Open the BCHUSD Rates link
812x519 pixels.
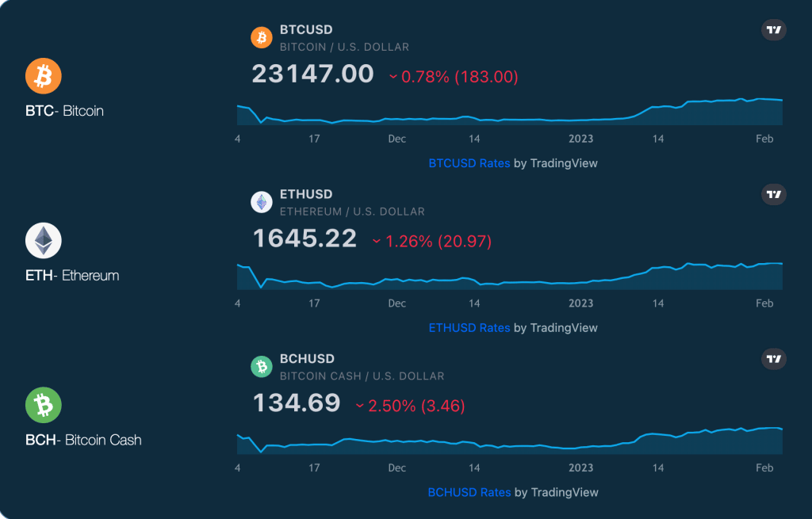(469, 492)
